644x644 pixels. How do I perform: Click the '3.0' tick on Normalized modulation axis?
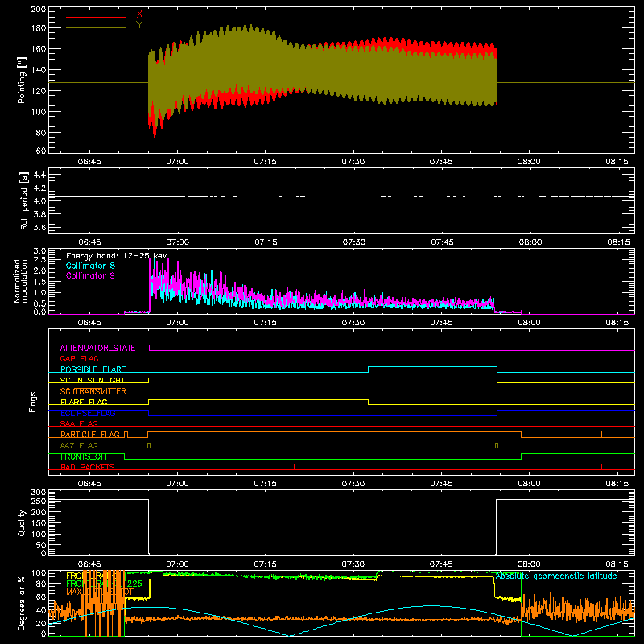[39, 251]
